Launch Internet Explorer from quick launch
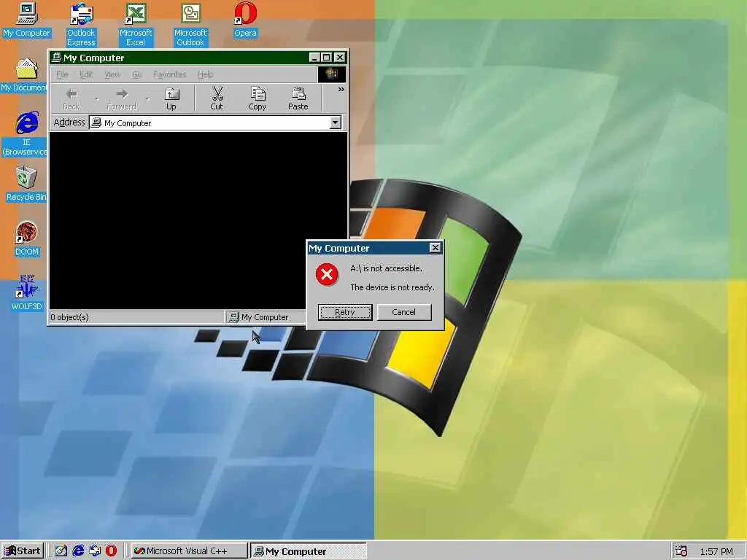Screen dimensions: 747x560 coord(78,551)
